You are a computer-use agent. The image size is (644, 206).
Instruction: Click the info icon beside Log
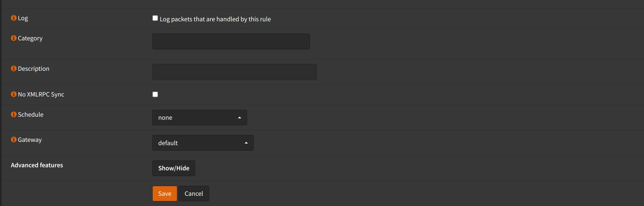pyautogui.click(x=14, y=18)
